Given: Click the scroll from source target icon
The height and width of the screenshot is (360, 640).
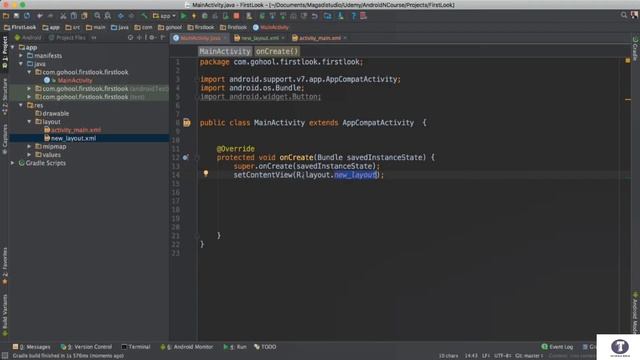Looking at the screenshot, I should click(130, 38).
